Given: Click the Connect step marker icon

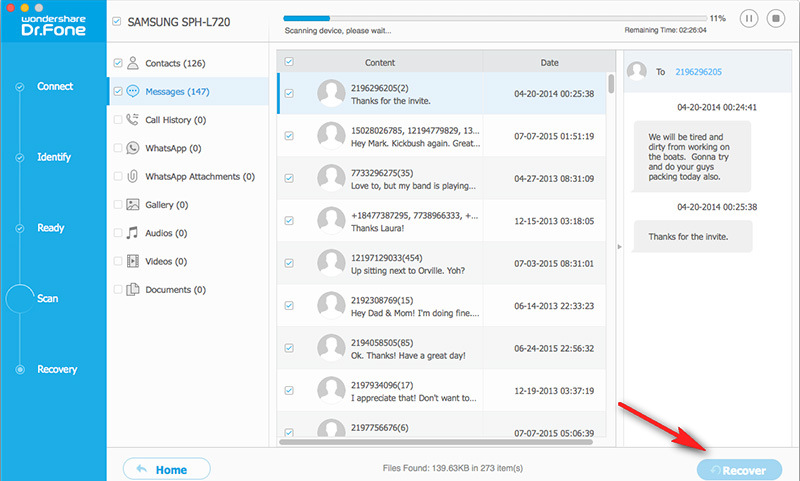Looking at the screenshot, I should click(19, 87).
